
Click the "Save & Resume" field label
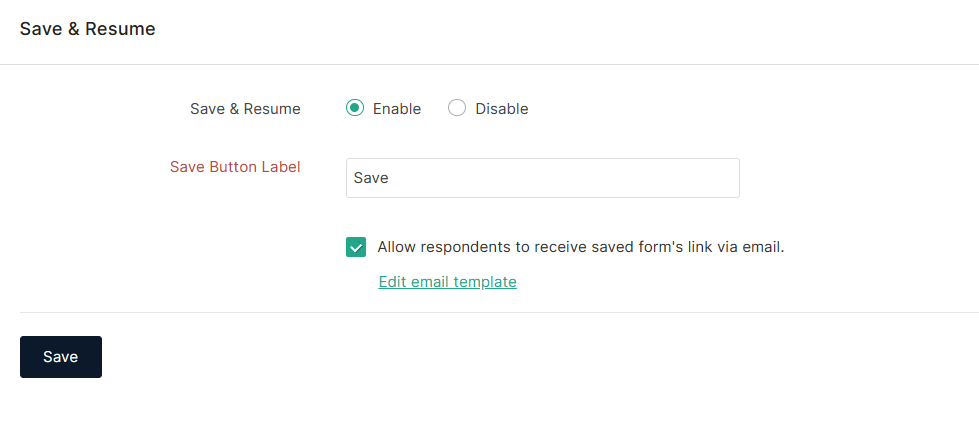245,109
